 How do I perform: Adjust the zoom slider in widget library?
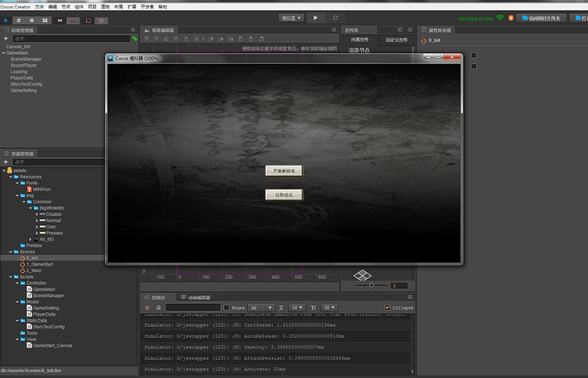coord(372,285)
